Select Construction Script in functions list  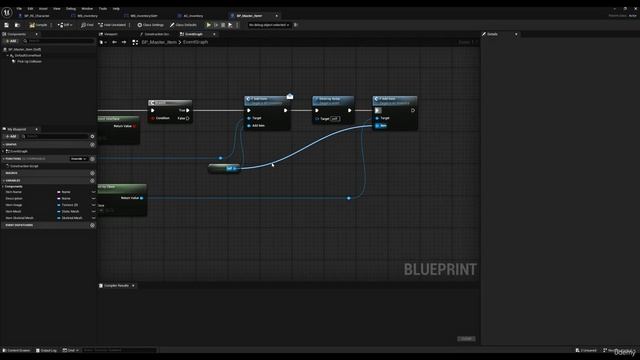pos(24,166)
